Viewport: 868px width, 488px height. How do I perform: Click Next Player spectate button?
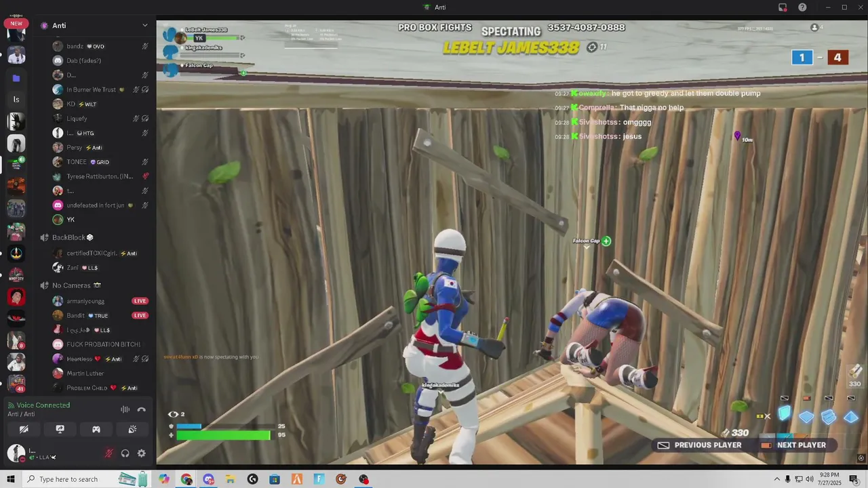point(793,445)
